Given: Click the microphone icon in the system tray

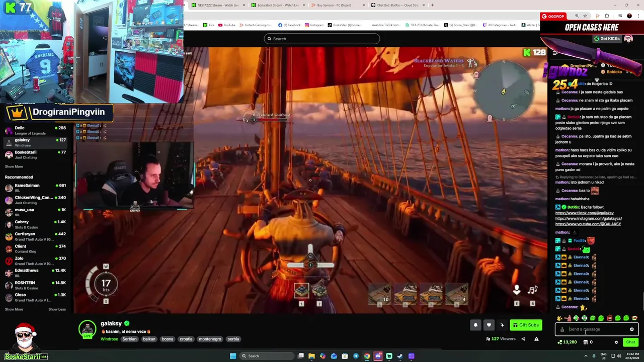Looking at the screenshot, I should 594,356.
